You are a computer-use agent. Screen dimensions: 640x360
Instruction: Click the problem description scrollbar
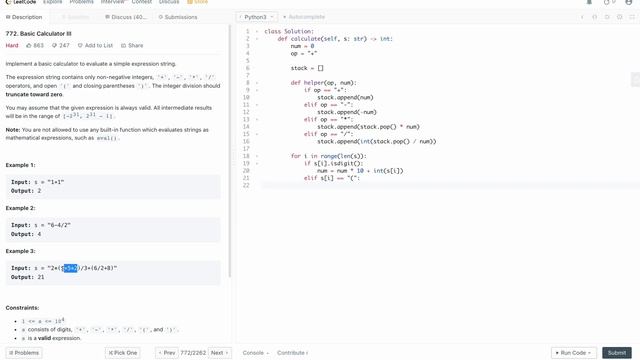point(230,151)
